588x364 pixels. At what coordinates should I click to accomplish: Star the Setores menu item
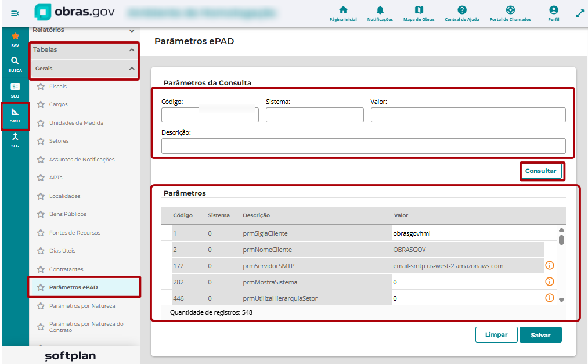41,141
